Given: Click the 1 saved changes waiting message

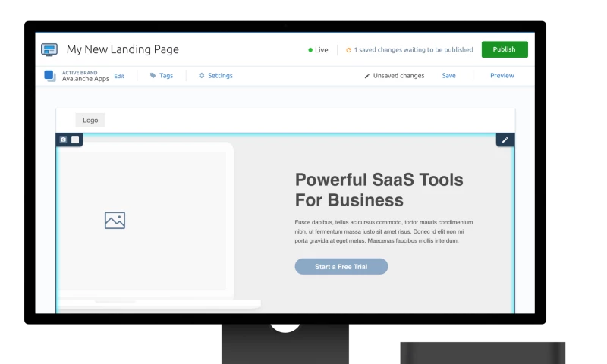Looking at the screenshot, I should 414,49.
